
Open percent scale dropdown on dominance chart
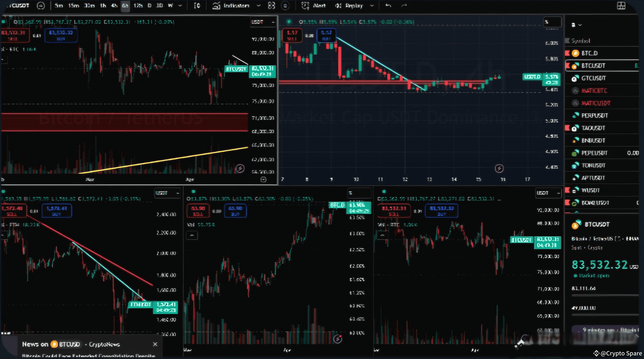(x=552, y=22)
